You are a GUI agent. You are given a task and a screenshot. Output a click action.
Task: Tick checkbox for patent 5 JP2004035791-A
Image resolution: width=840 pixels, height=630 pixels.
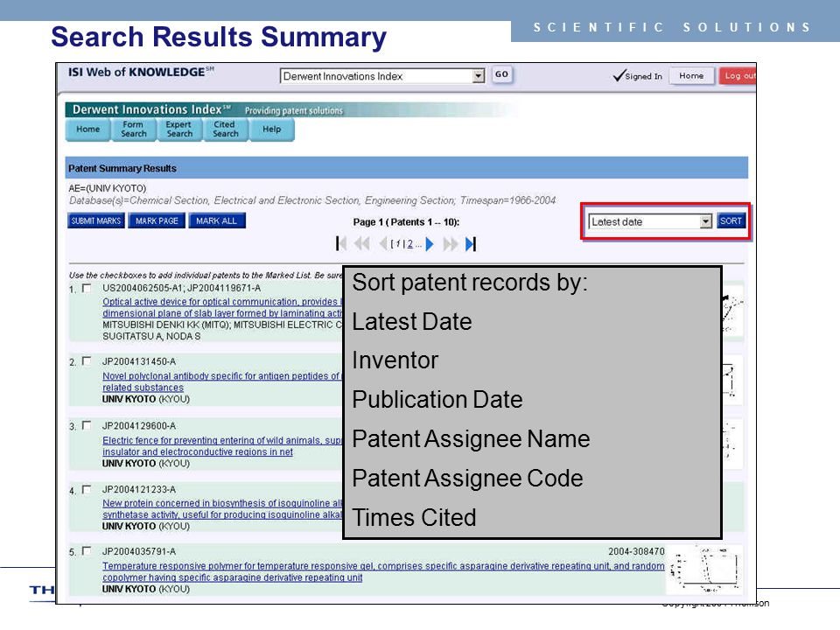click(87, 550)
